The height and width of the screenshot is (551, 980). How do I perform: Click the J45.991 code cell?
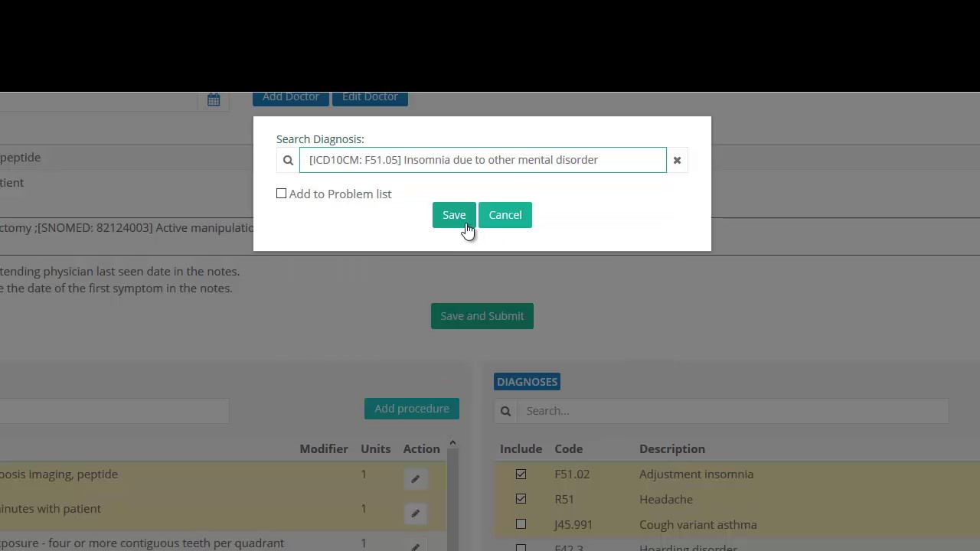pyautogui.click(x=573, y=524)
